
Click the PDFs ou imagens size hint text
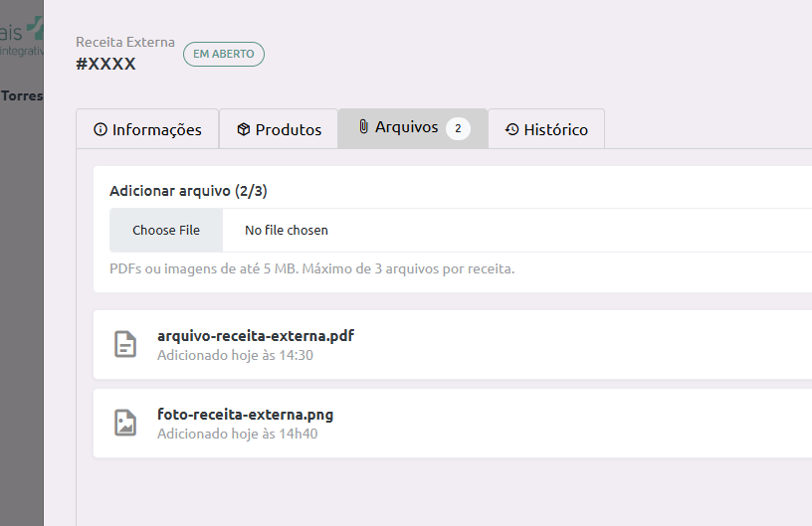(312, 268)
